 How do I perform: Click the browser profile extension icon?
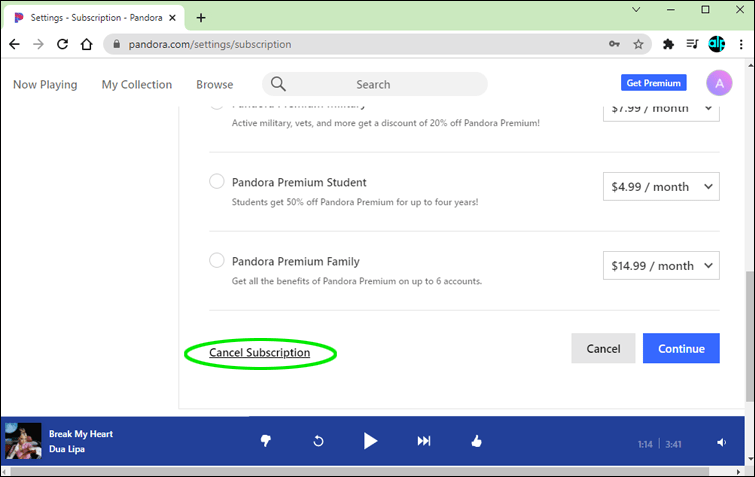click(x=716, y=44)
